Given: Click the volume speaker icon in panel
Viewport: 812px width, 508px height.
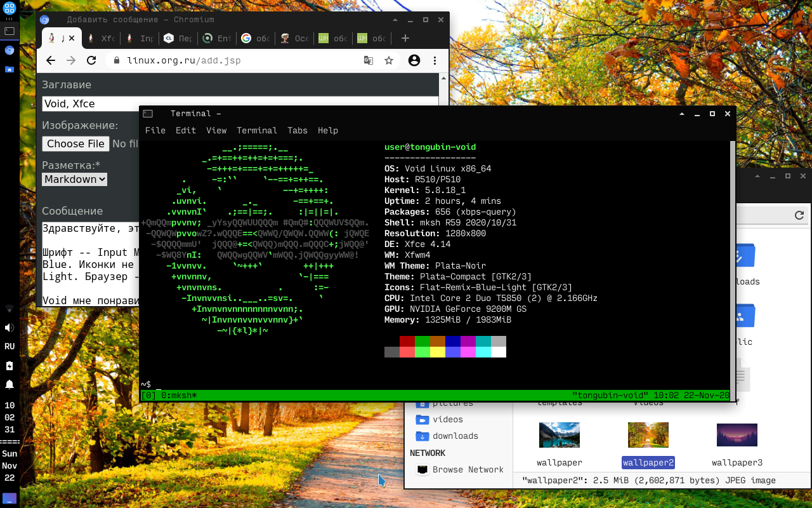Looking at the screenshot, I should tap(10, 328).
